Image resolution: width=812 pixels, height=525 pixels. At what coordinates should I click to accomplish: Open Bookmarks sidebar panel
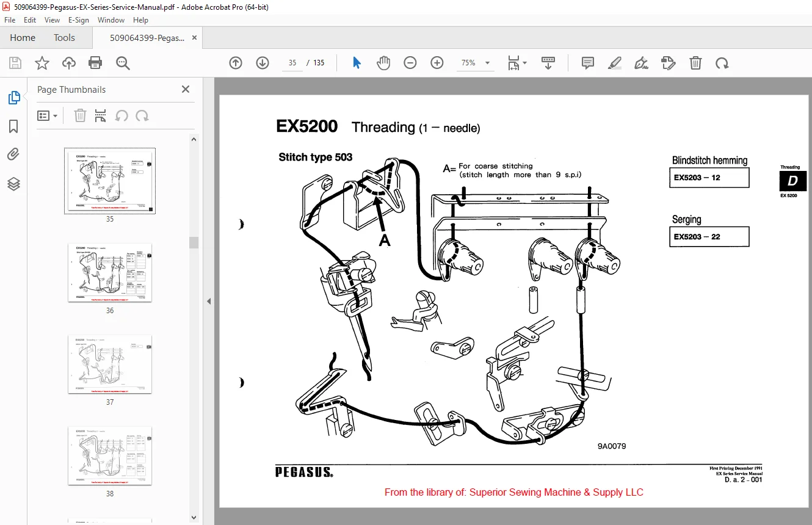pos(13,126)
